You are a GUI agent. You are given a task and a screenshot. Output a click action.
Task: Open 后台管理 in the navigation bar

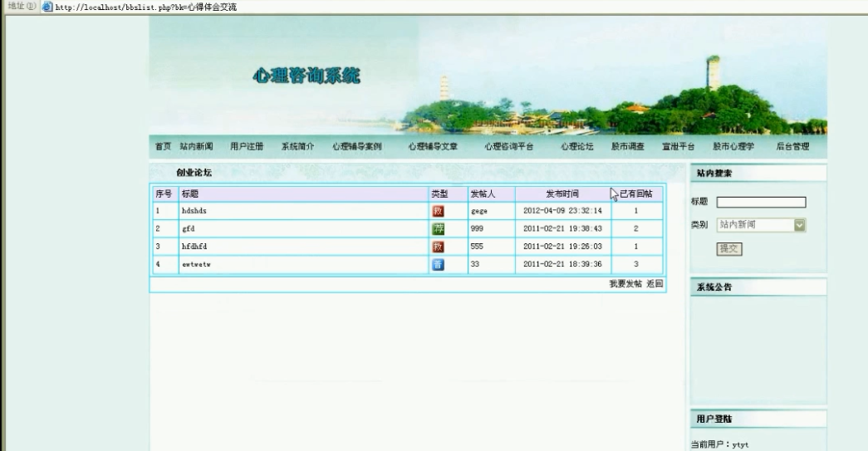point(792,147)
